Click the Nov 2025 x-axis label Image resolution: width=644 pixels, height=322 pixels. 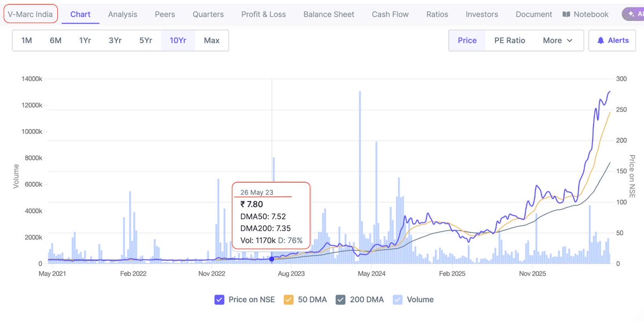coord(531,273)
